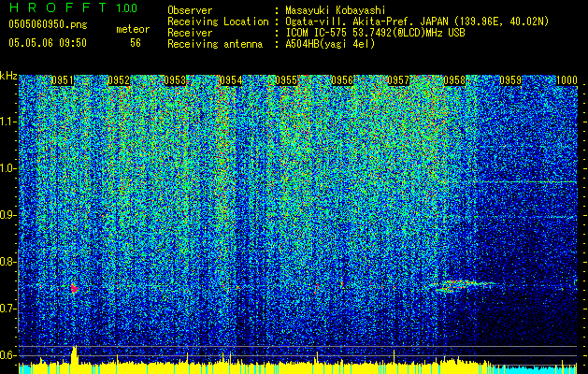Click the HROFFT 1.0.0 title text

click(74, 7)
